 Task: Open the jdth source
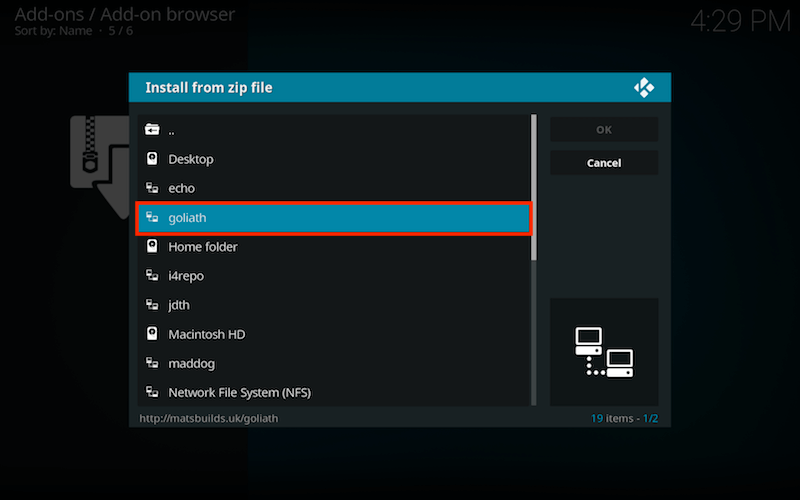click(x=334, y=305)
